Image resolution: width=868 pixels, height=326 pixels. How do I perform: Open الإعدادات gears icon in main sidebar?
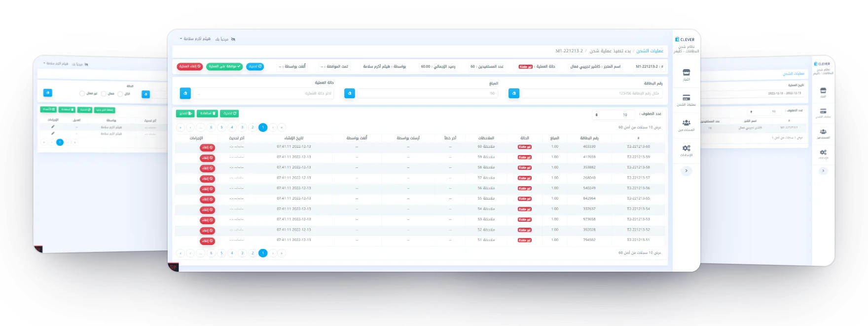pyautogui.click(x=686, y=148)
